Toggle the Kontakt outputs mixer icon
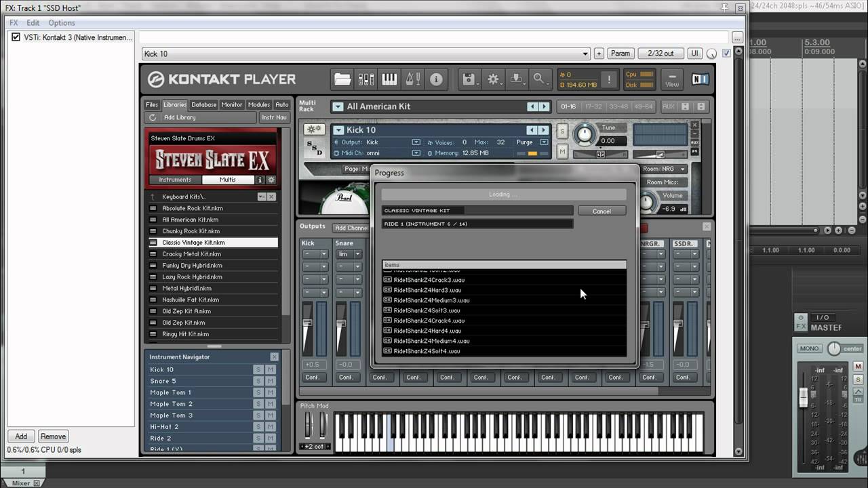Screen dimensions: 868x488 366,79
